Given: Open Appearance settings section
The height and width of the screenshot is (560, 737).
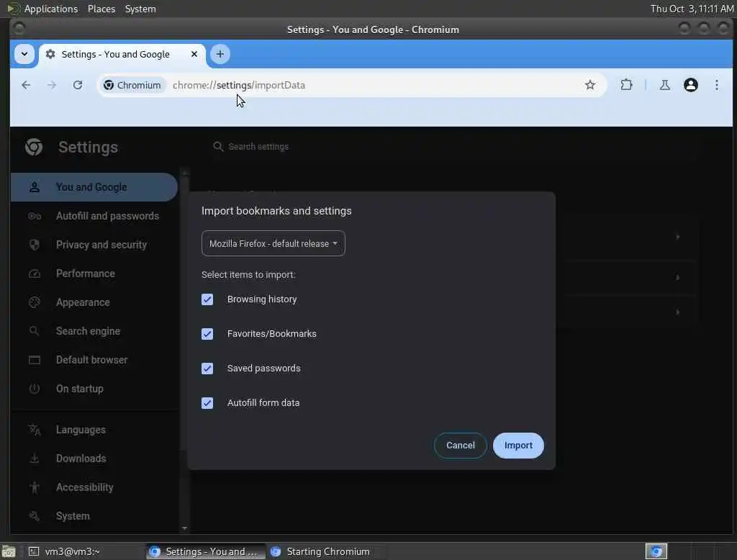Looking at the screenshot, I should [94, 302].
